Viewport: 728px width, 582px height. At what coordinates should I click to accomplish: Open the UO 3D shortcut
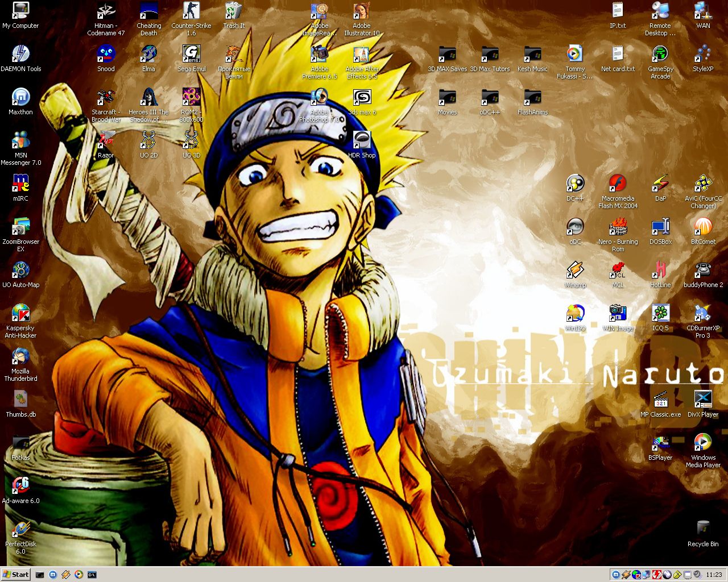pos(191,145)
